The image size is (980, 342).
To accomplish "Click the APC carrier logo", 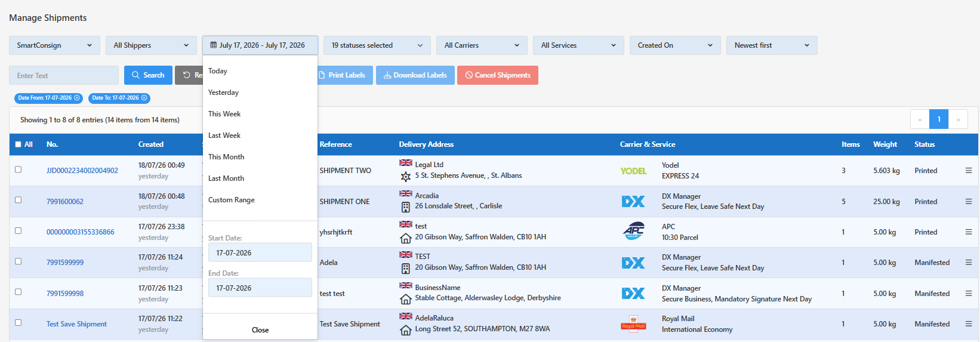I will tap(633, 231).
